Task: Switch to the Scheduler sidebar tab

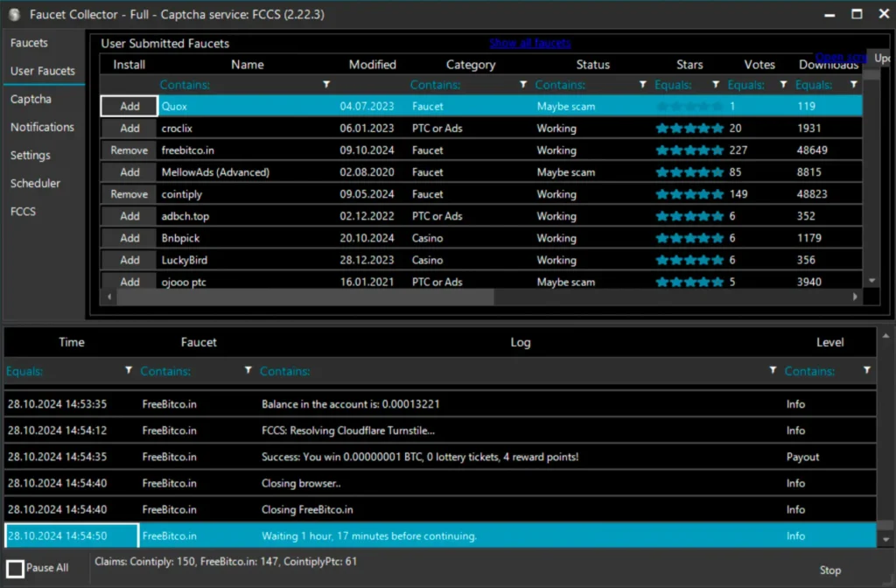Action: (35, 183)
